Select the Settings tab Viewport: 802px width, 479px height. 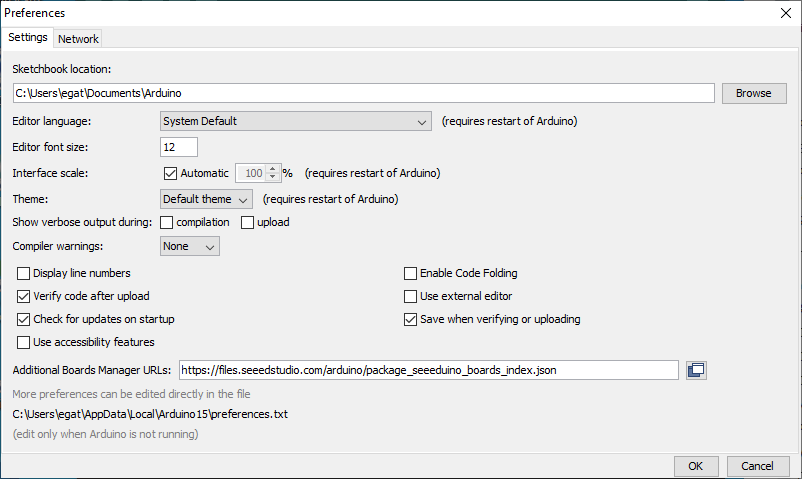[28, 37]
